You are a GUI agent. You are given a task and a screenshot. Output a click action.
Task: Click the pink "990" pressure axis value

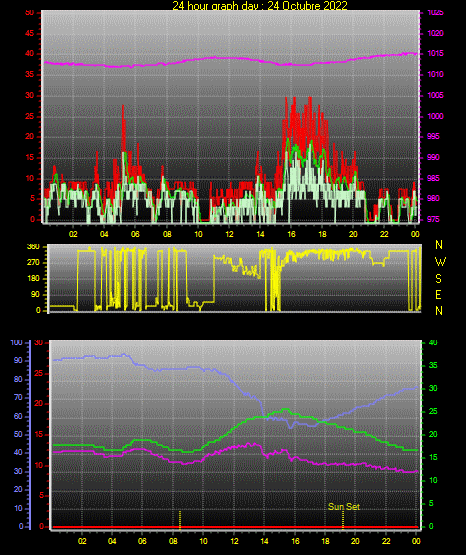(433, 157)
